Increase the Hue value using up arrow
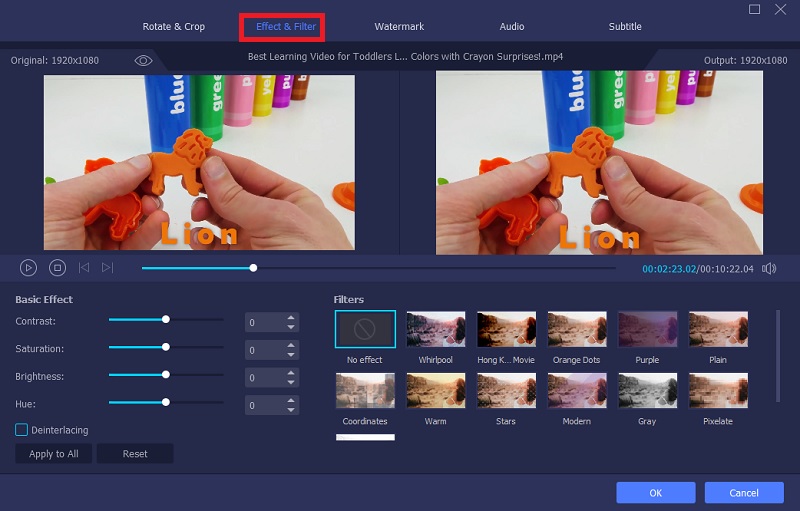This screenshot has height=511, width=800. coord(291,401)
